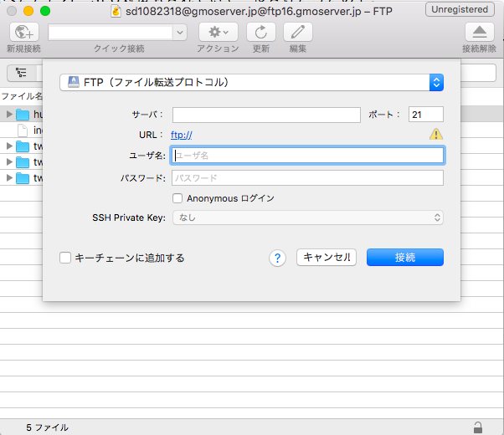Click the server address input field

point(265,115)
